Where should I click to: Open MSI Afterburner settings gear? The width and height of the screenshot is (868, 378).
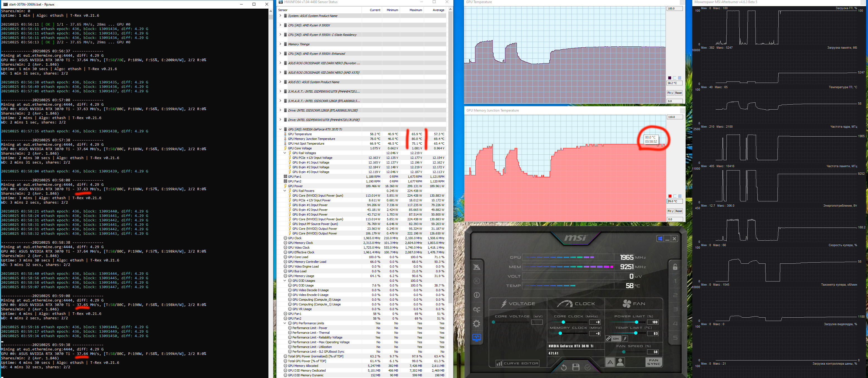click(x=476, y=324)
